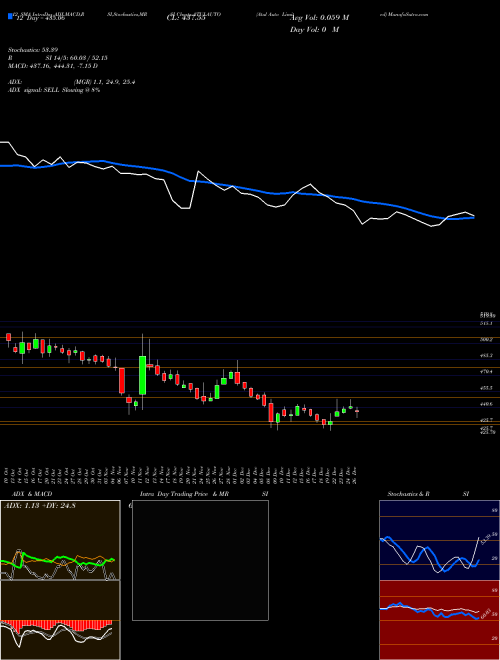The image size is (500, 660).
Task: Click the 500.2 price axis label
Action: [486, 339]
